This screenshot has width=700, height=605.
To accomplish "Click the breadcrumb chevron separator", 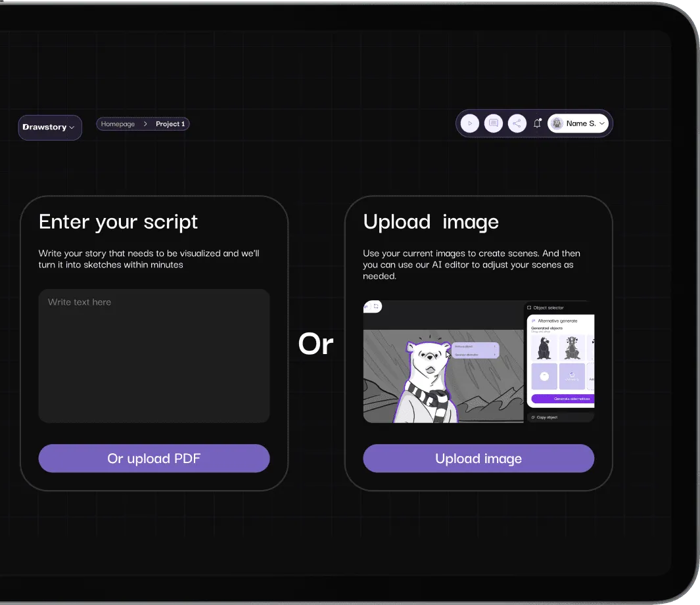I will coord(145,124).
